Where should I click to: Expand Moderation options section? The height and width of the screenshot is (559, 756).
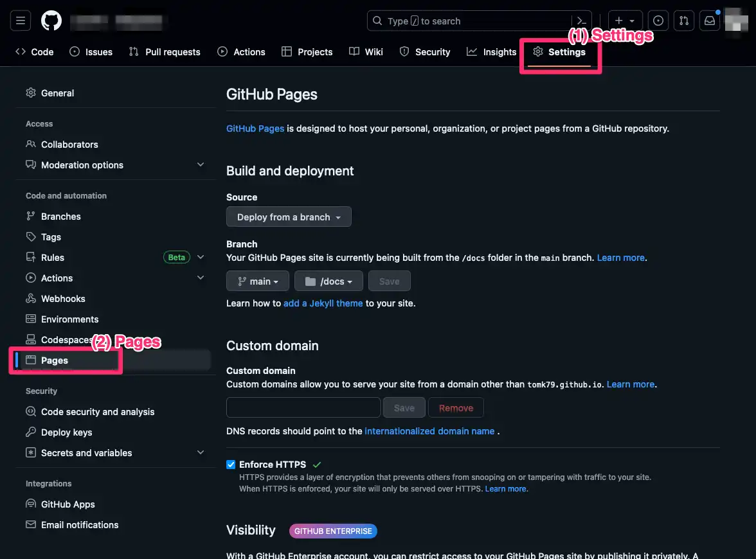point(201,165)
